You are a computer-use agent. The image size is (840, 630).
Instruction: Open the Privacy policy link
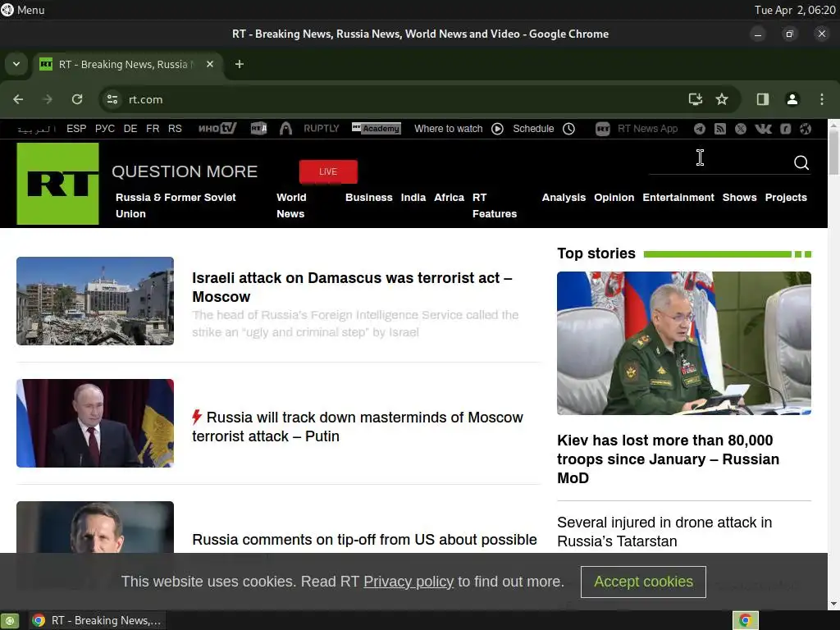coord(409,582)
